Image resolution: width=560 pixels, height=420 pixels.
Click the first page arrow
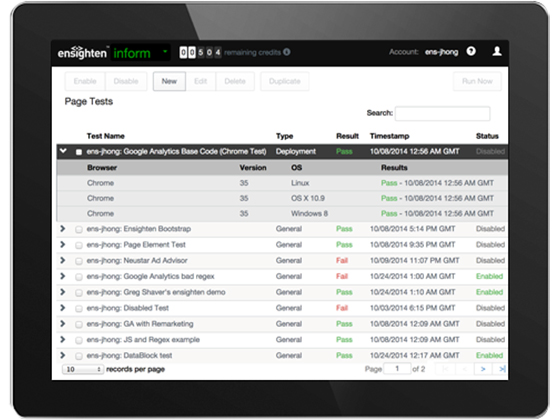tap(445, 369)
